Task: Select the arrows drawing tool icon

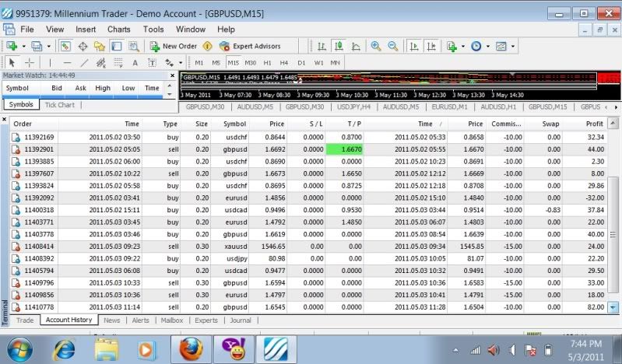Action: point(170,63)
